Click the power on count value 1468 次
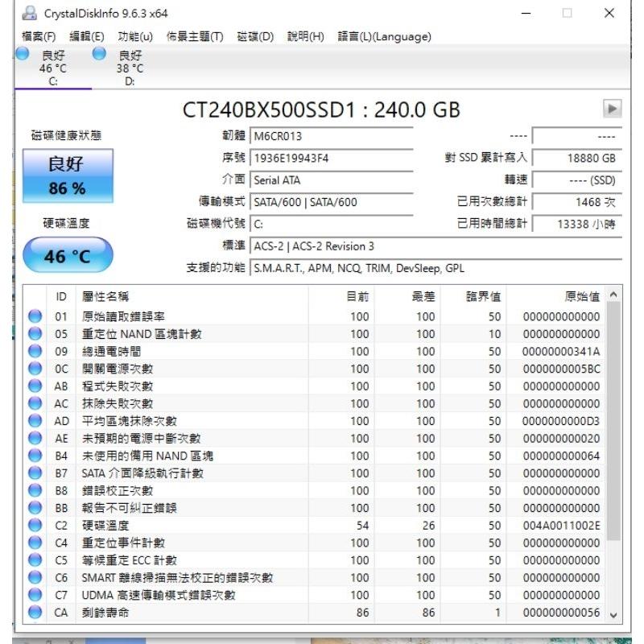The height and width of the screenshot is (644, 644). coord(577,202)
